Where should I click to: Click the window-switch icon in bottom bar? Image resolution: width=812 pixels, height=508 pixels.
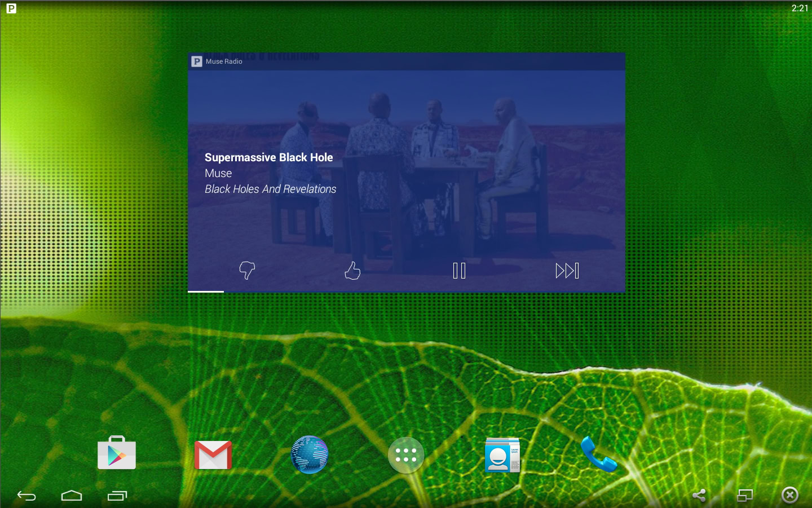pos(745,495)
